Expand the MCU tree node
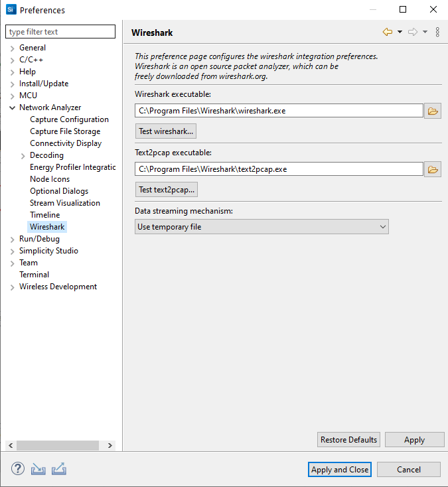The height and width of the screenshot is (487, 448). pyautogui.click(x=12, y=96)
